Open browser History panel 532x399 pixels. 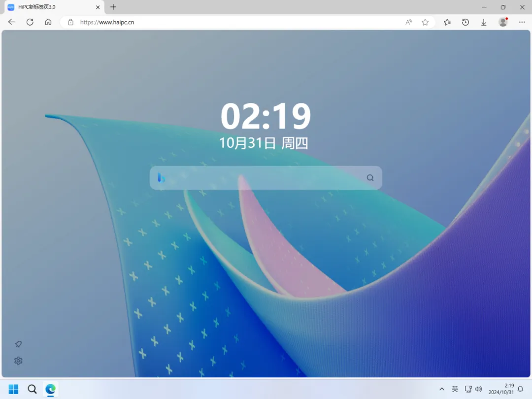(x=465, y=22)
